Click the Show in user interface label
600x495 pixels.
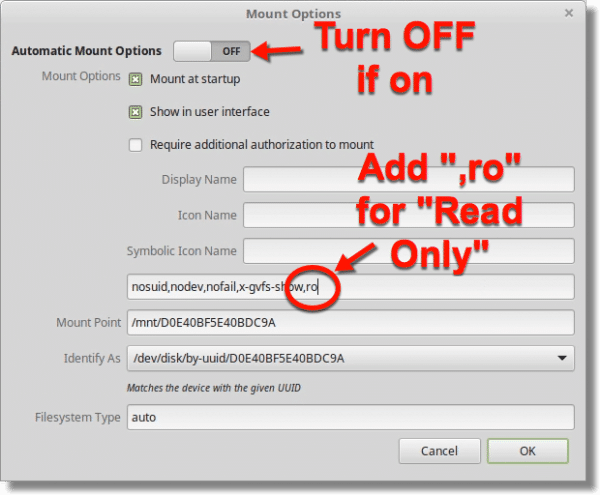[210, 112]
